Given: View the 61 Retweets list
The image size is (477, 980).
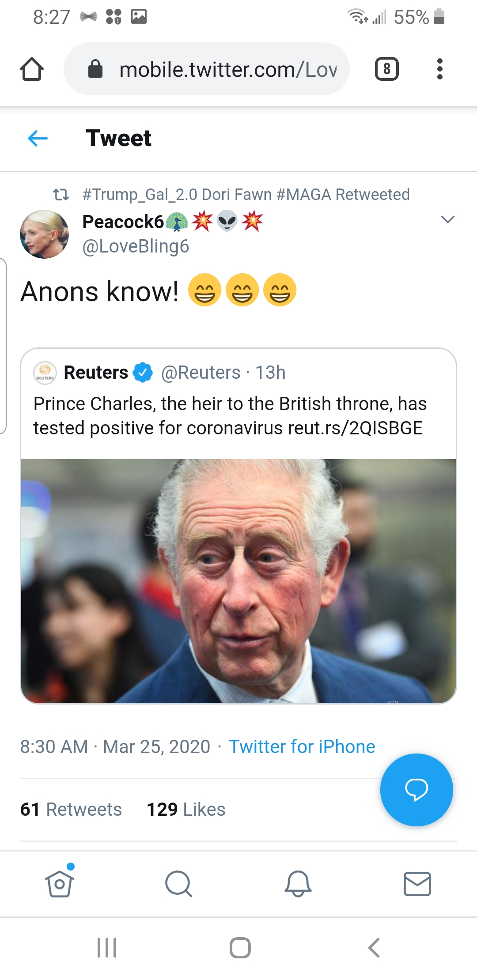Looking at the screenshot, I should [71, 810].
